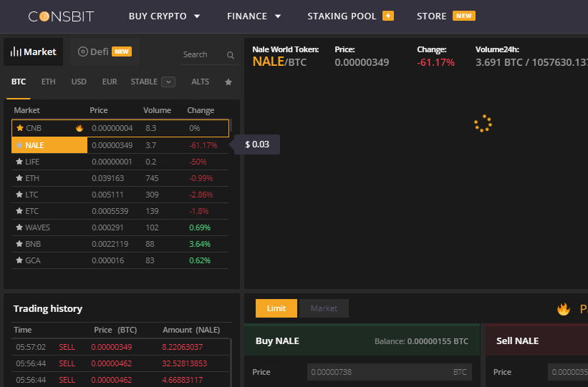
Task: Choose the Limit order button
Action: 276,308
